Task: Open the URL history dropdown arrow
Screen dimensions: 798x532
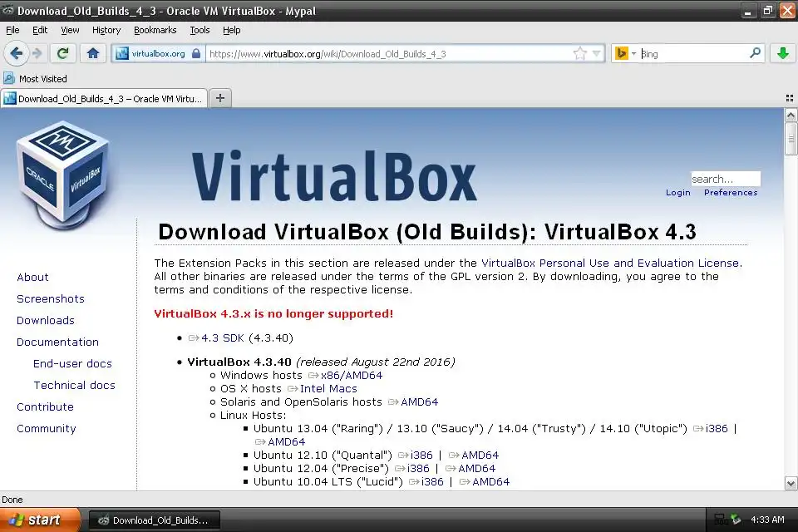Action: [x=597, y=53]
